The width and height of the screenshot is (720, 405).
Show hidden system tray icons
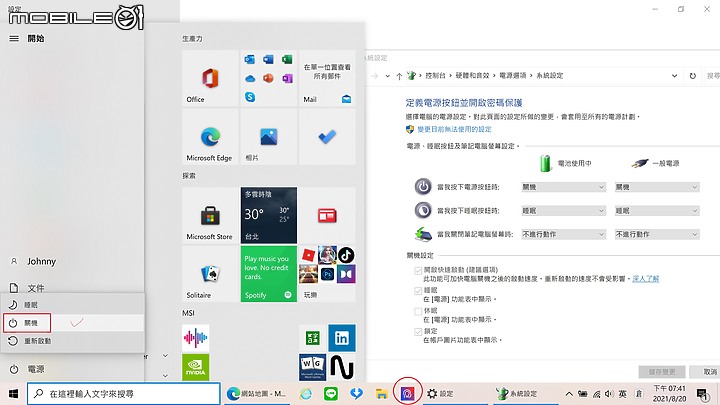[x=569, y=394]
